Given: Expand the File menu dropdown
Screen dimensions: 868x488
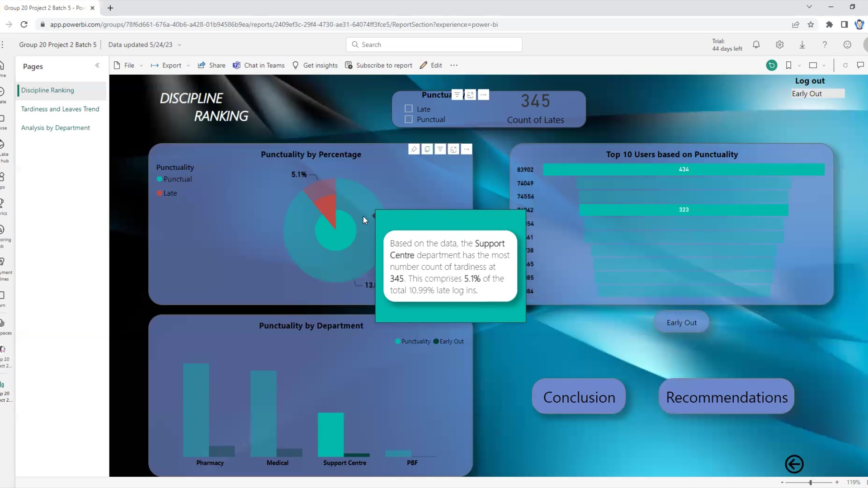Looking at the screenshot, I should coord(129,66).
